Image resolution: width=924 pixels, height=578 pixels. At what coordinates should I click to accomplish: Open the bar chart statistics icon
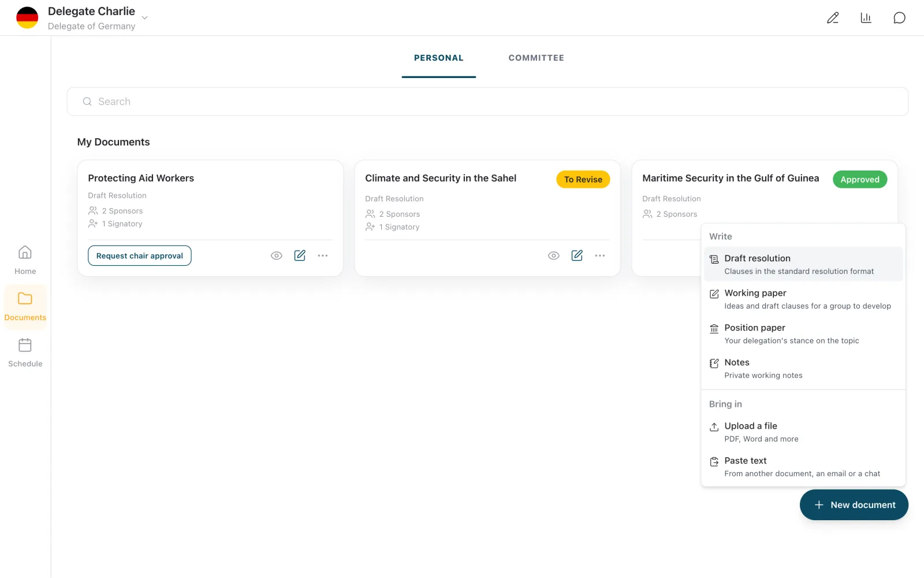(x=866, y=18)
